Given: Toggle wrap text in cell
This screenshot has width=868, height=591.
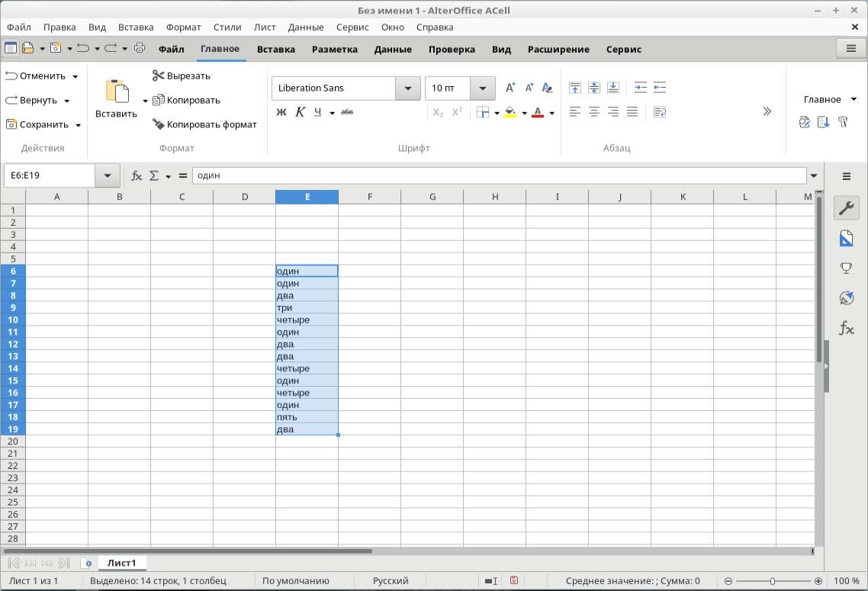Looking at the screenshot, I should [659, 112].
